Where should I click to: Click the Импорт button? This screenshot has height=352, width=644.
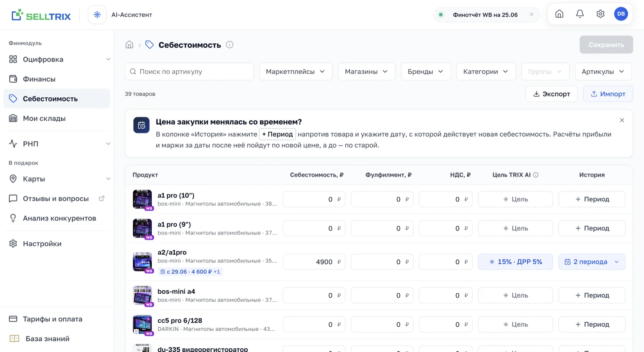[x=608, y=94]
